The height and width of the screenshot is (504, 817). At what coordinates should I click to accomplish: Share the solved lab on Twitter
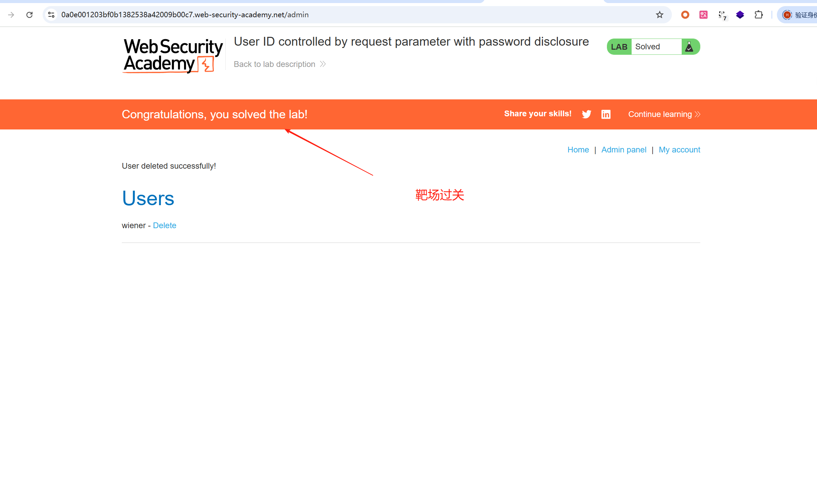[586, 114]
